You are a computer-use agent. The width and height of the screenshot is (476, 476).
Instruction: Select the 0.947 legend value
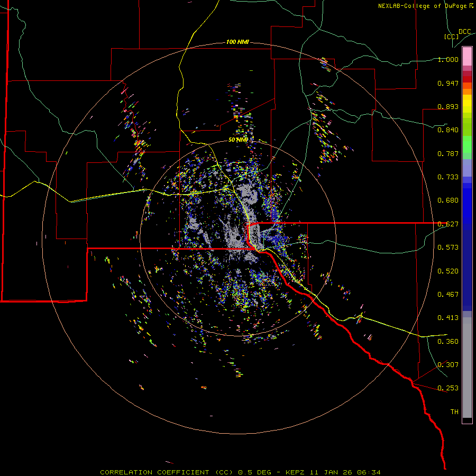(448, 83)
